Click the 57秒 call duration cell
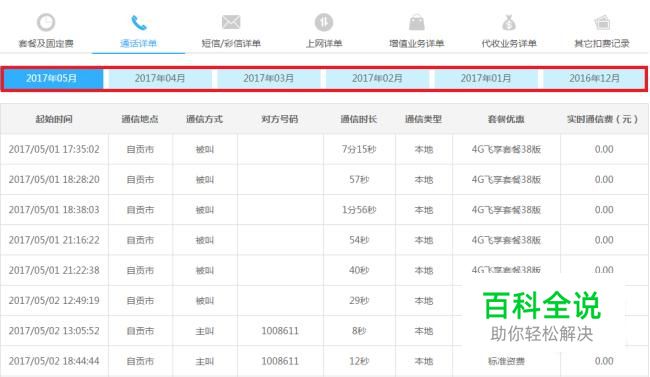The height and width of the screenshot is (377, 650). click(359, 180)
